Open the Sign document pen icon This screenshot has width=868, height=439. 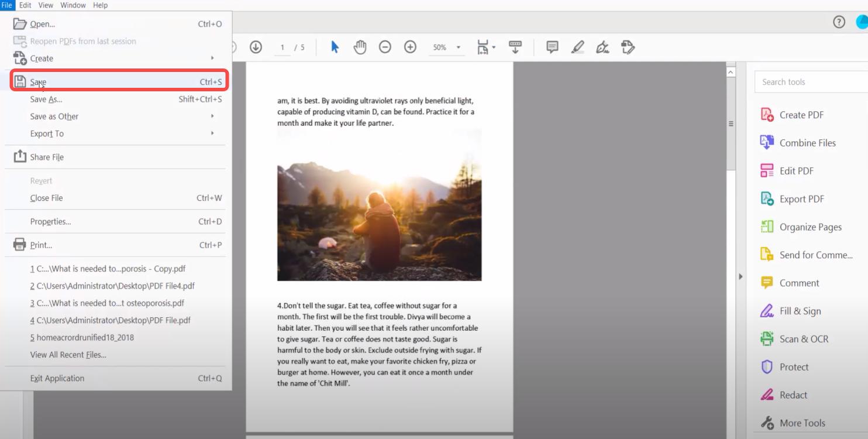click(x=602, y=47)
